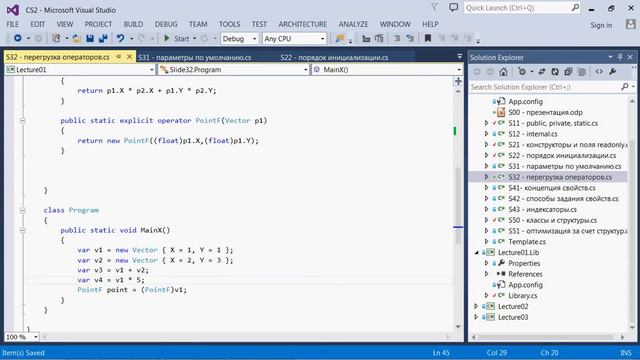Click the Sign in link
The image size is (640, 360).
point(601,25)
